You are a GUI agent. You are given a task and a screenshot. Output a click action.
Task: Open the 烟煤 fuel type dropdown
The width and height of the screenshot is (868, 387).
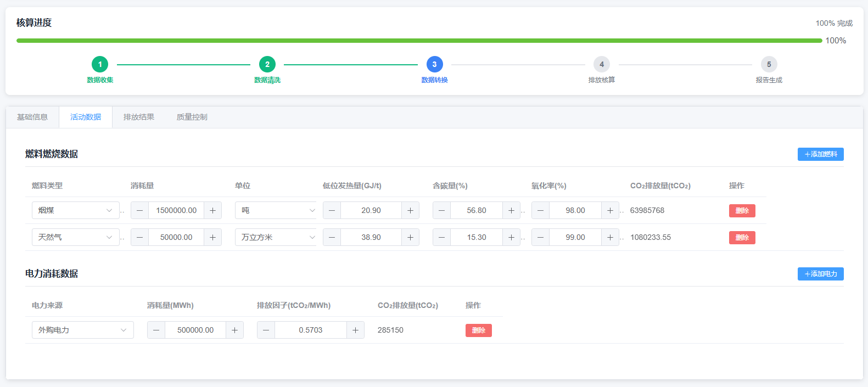pos(76,210)
